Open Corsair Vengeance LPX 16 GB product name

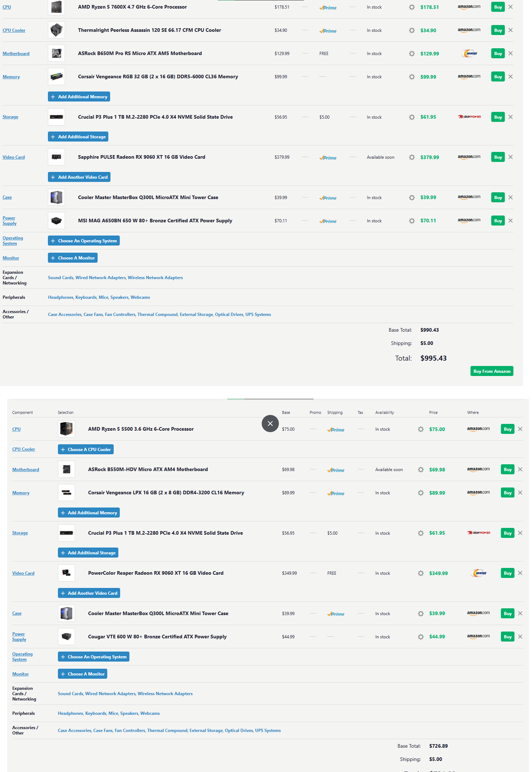pyautogui.click(x=166, y=493)
